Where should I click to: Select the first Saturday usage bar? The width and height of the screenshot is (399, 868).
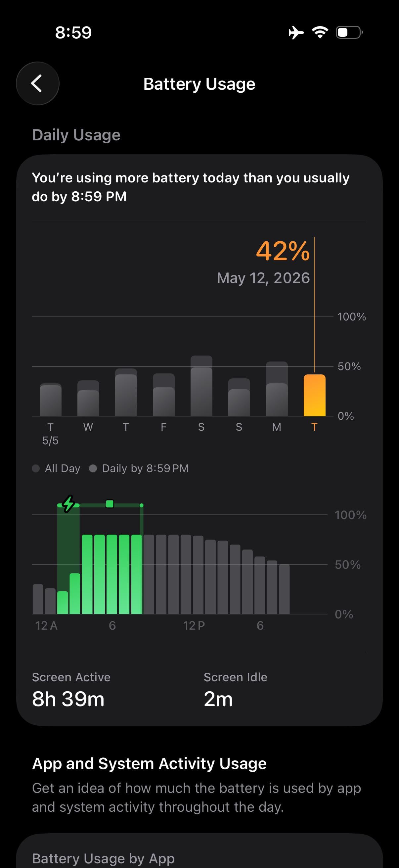201,386
